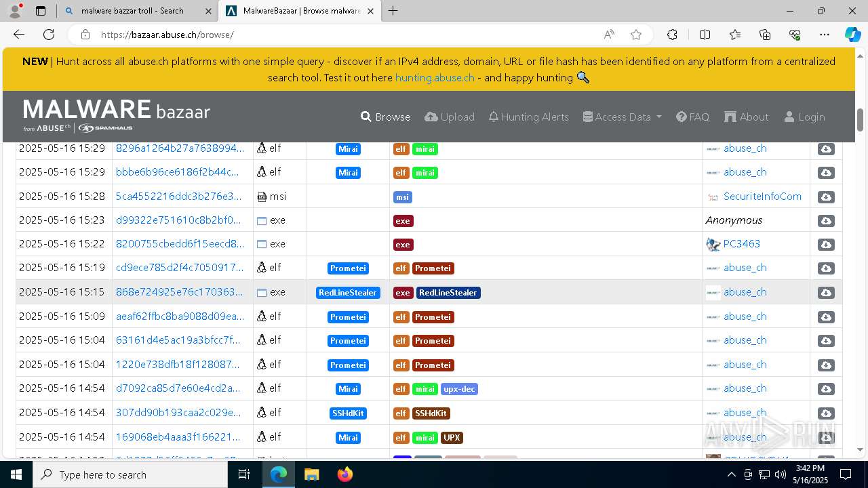Open the tab actions menu icon
The height and width of the screenshot is (488, 868).
pyautogui.click(x=41, y=11)
